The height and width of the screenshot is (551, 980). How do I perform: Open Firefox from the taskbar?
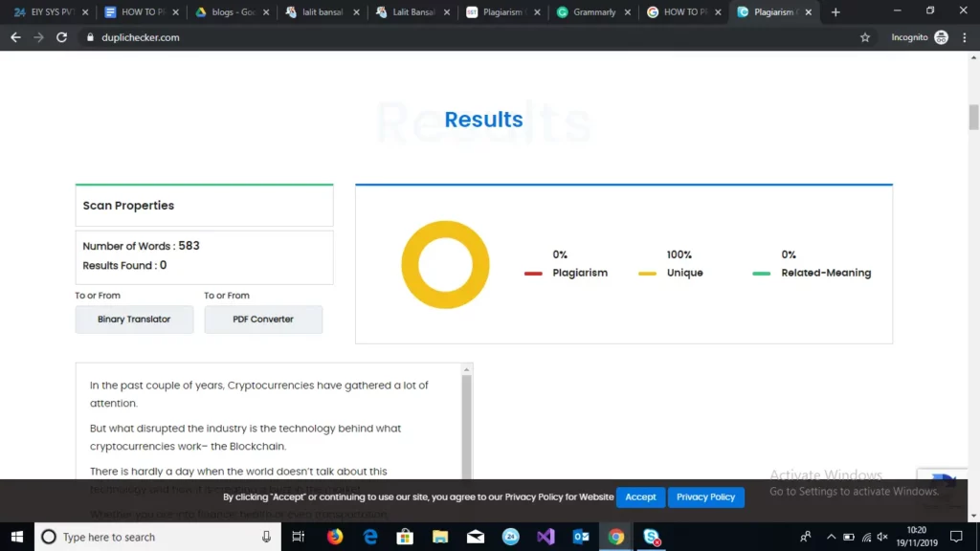(335, 537)
